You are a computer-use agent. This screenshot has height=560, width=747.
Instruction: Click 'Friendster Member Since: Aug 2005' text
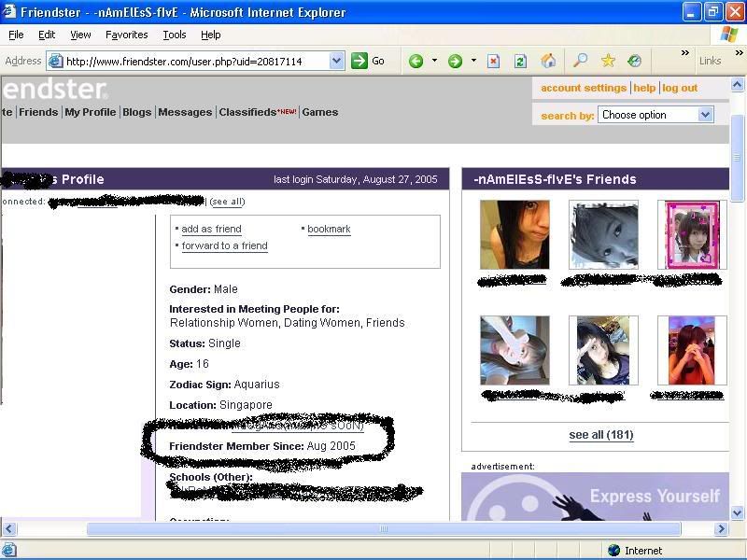(x=262, y=446)
